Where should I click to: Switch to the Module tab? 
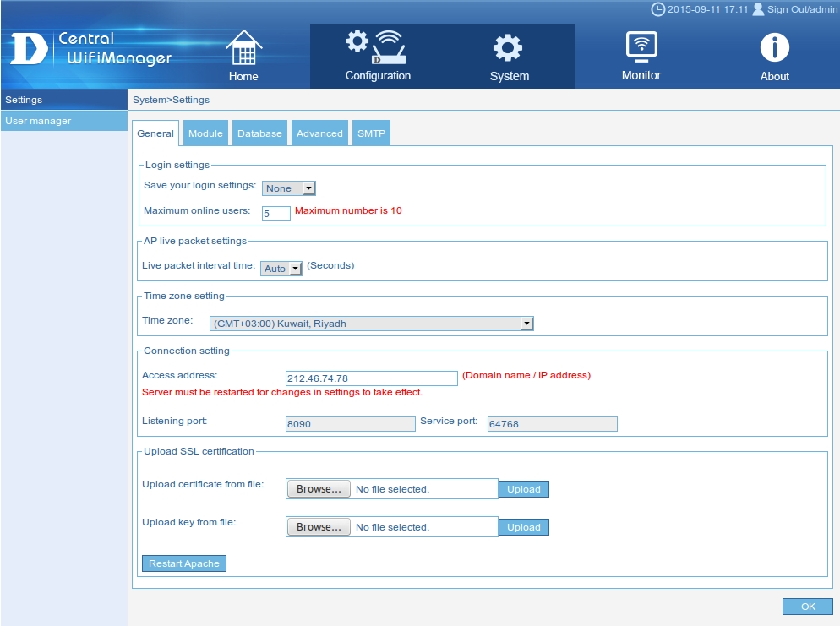pos(205,133)
